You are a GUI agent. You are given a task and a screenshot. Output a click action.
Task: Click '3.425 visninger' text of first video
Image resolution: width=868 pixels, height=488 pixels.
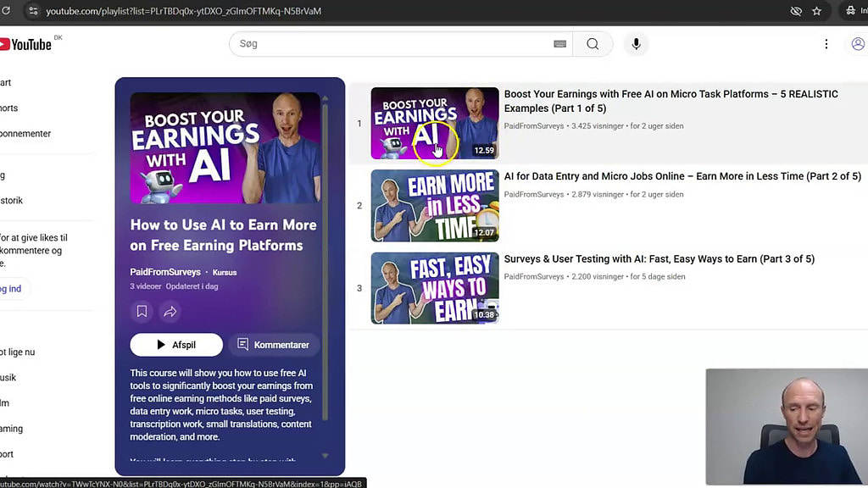click(x=598, y=126)
